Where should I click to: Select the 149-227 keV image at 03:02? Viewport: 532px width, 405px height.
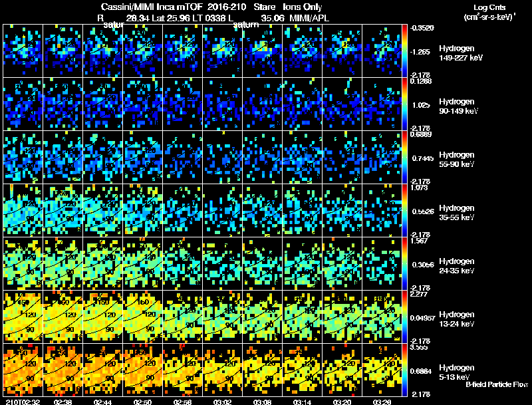(x=223, y=51)
